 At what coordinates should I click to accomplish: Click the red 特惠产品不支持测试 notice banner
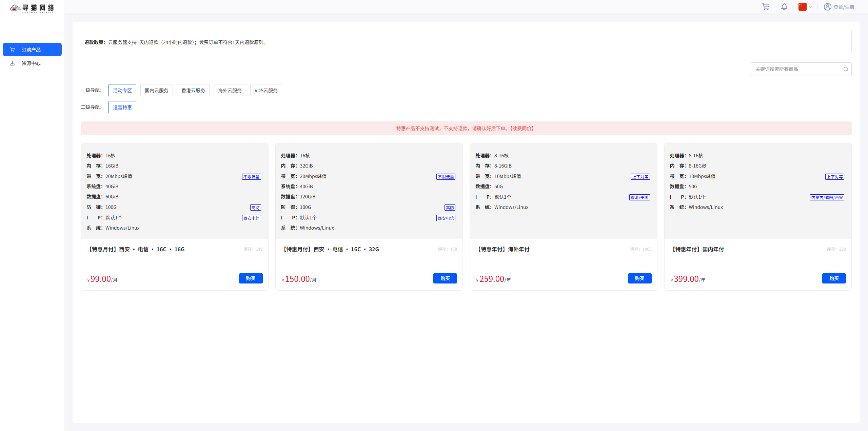coord(466,128)
